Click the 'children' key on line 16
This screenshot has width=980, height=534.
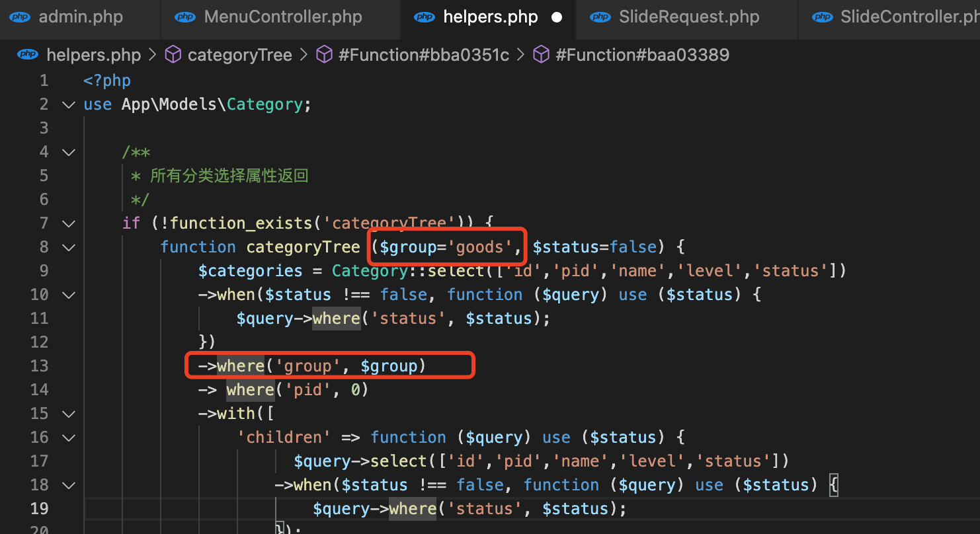[x=284, y=438]
